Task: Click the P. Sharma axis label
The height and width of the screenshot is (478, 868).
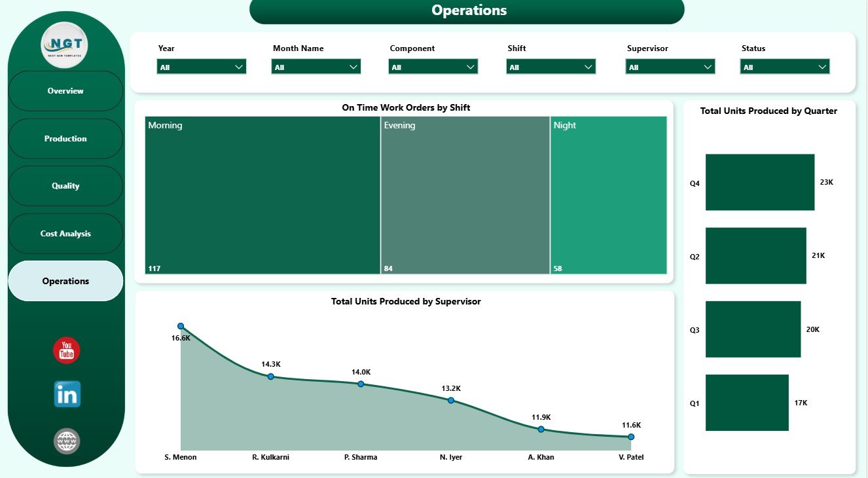Action: tap(361, 457)
